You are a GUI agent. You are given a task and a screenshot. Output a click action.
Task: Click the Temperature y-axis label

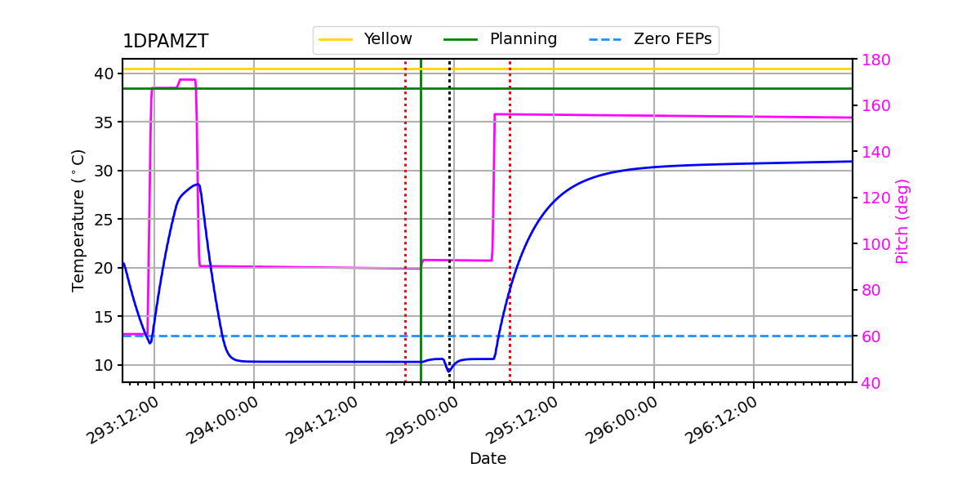pyautogui.click(x=79, y=220)
